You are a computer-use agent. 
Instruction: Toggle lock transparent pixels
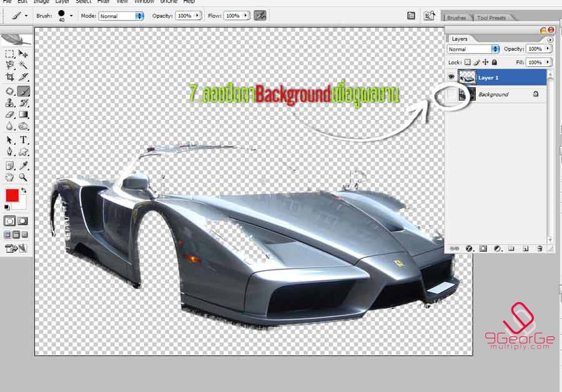(x=467, y=62)
